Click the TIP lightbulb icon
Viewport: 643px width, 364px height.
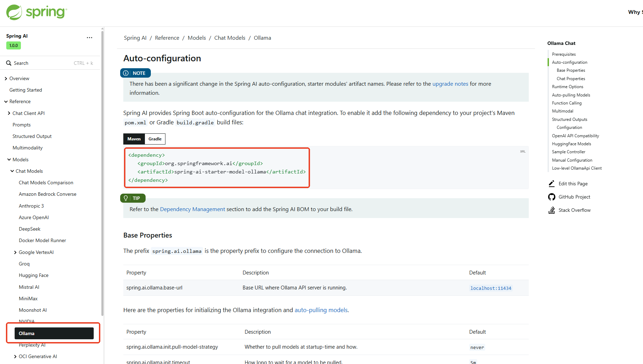[x=126, y=198]
